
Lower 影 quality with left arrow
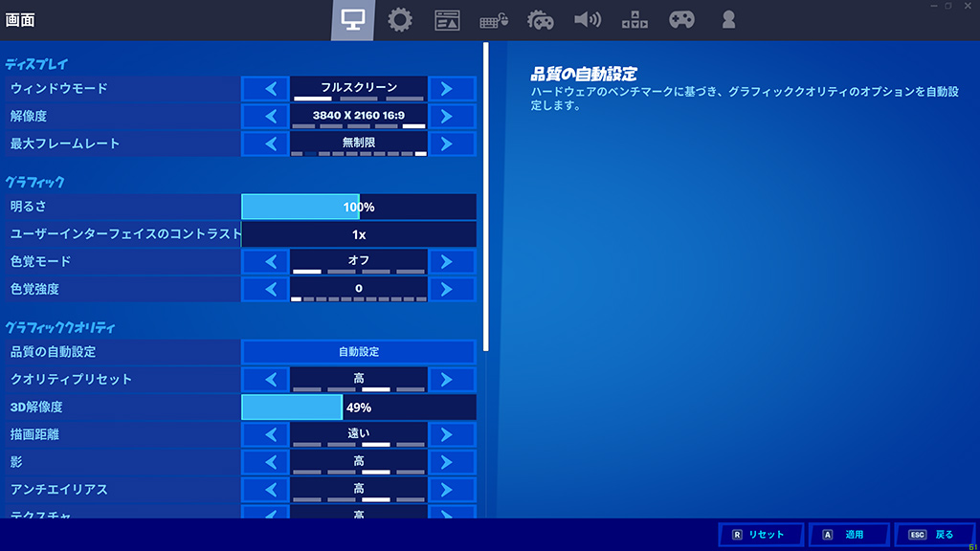(265, 462)
